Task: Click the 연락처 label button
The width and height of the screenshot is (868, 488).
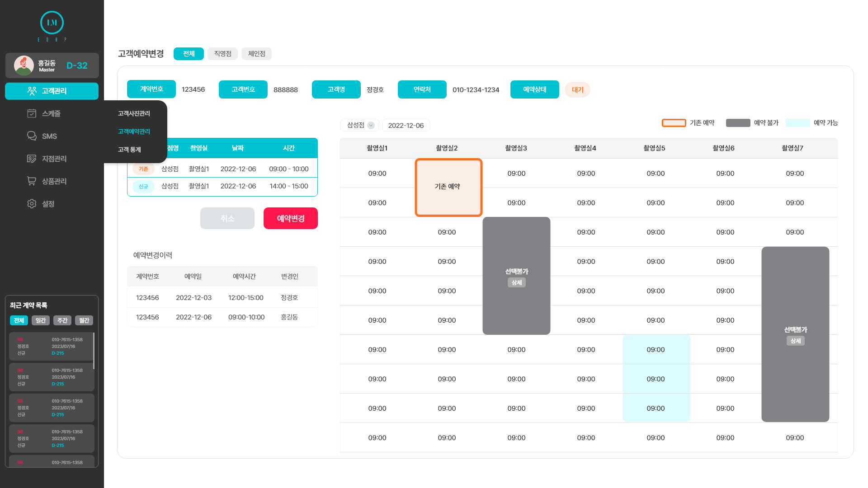Action: [422, 89]
